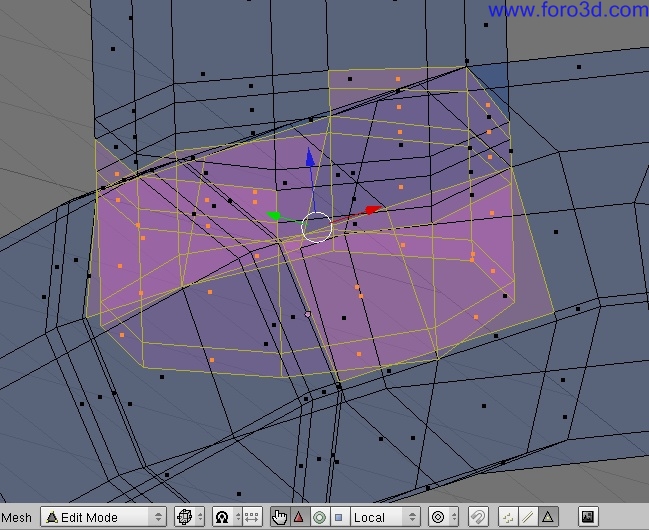Grab the blue Z-axis manipulator arrow
The height and width of the screenshot is (530, 649).
[310, 157]
